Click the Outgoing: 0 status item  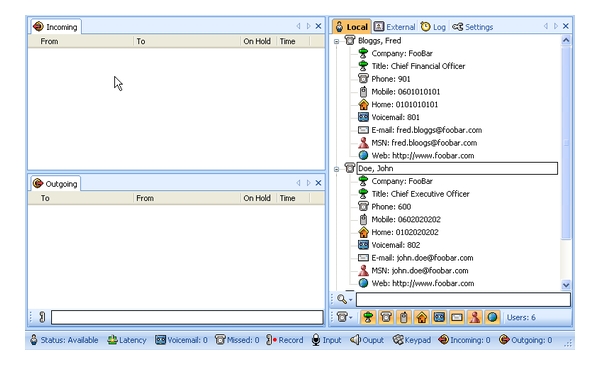click(526, 340)
